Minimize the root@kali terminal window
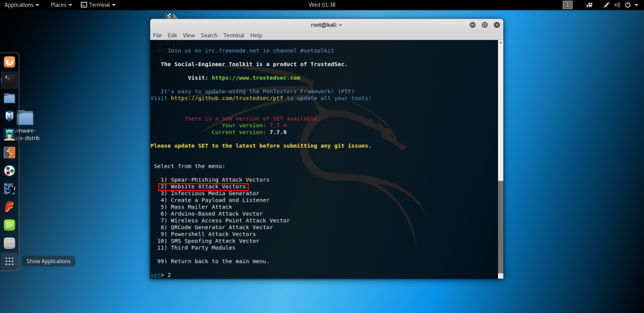Screen dimensions: 644x313 click(473, 25)
